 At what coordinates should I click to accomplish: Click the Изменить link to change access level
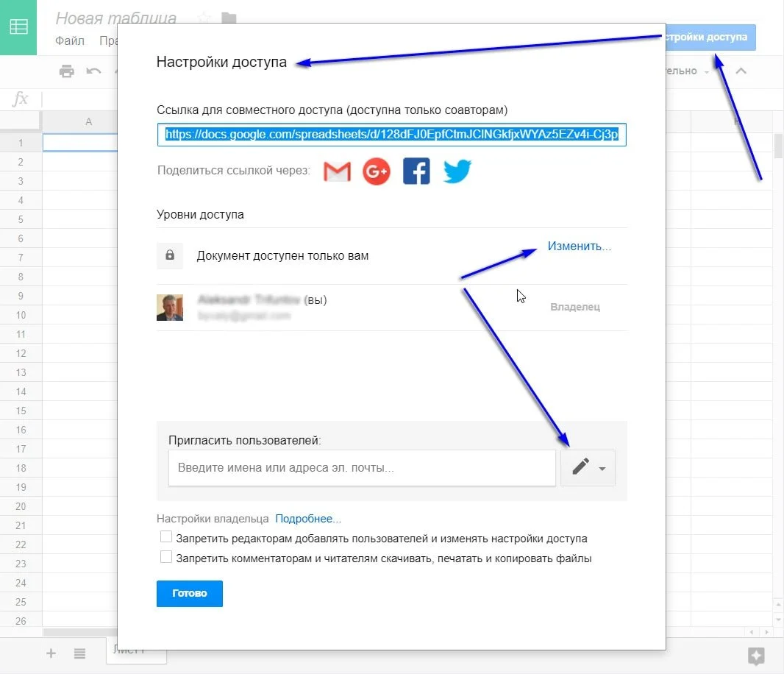578,246
